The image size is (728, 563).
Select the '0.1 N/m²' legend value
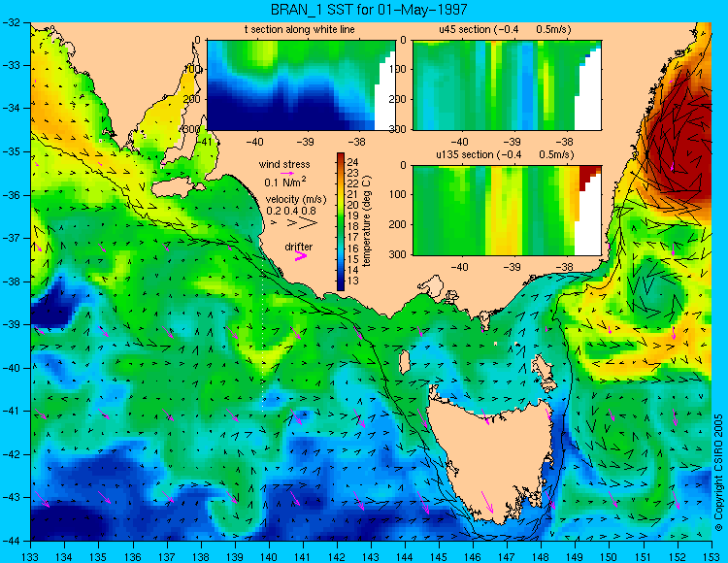click(285, 182)
